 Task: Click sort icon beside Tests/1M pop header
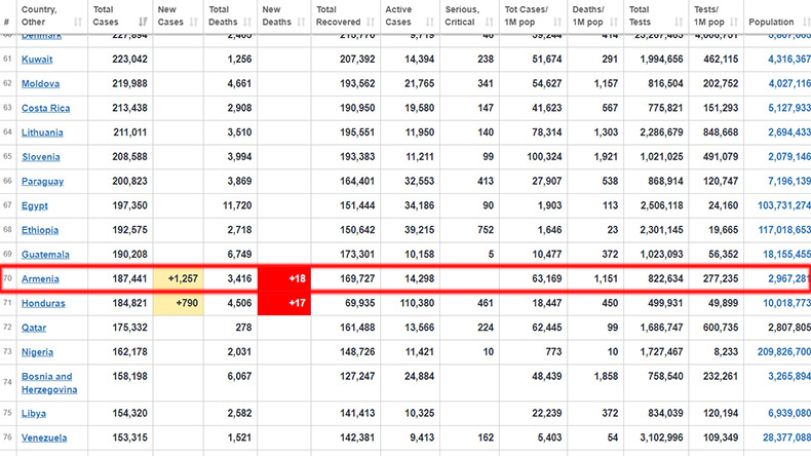click(x=734, y=22)
